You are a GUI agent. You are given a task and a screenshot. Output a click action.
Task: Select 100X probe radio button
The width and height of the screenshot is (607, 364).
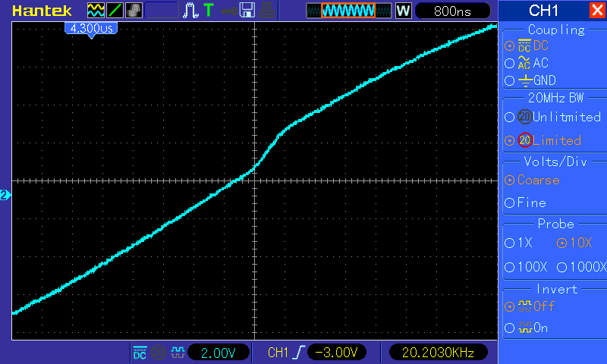509,267
